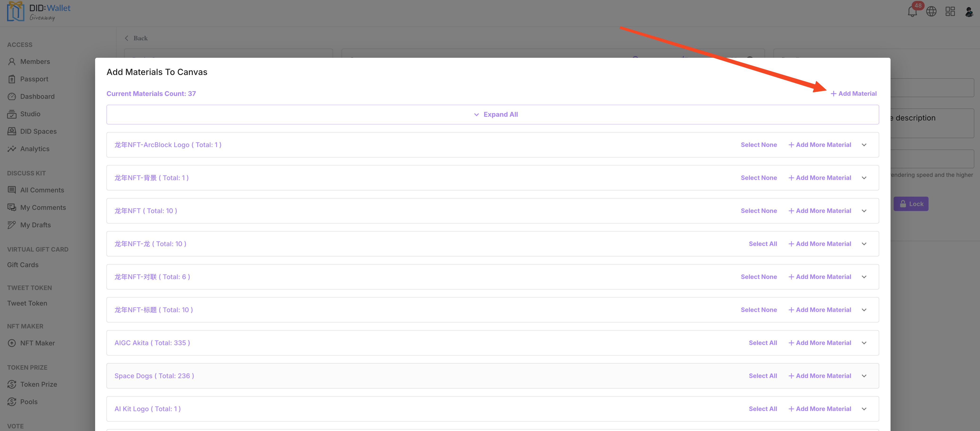
Task: Click the Members sidebar icon
Action: point(12,62)
